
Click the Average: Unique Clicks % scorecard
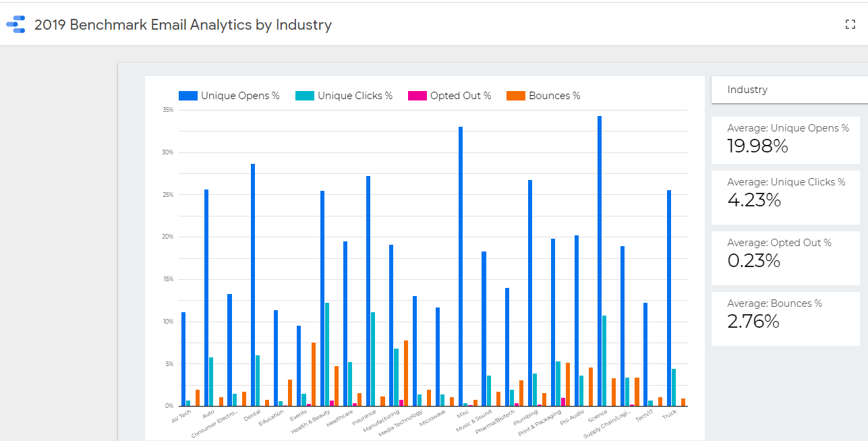click(785, 197)
